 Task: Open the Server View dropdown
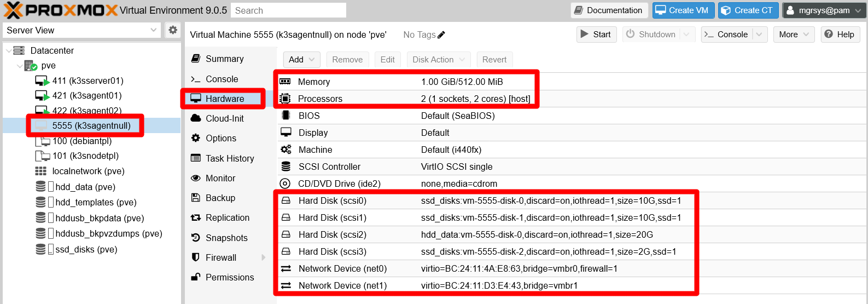pos(154,30)
